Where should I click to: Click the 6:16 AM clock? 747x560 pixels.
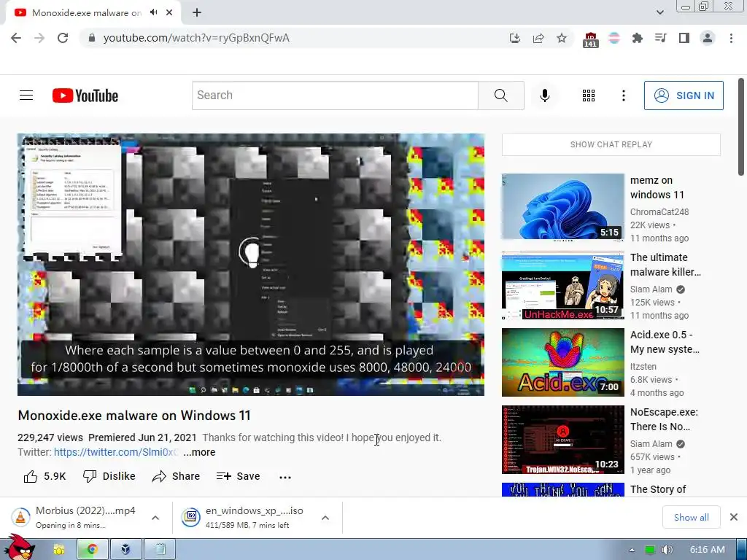(x=708, y=550)
